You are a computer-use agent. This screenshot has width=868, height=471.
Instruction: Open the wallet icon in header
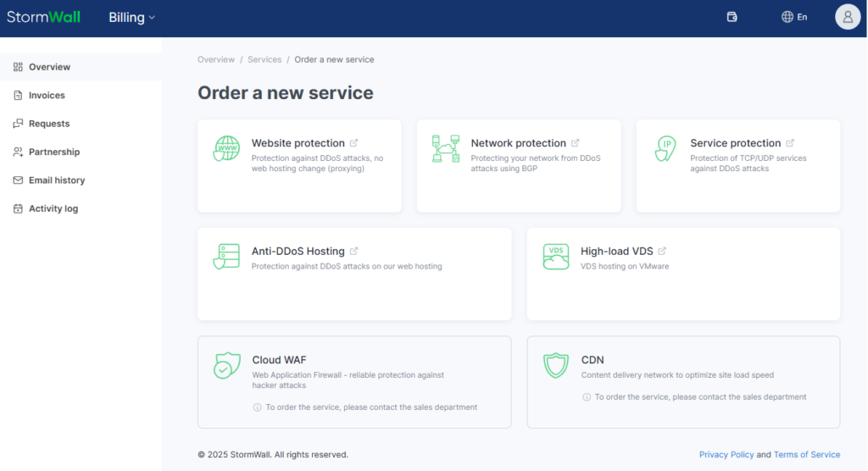[x=732, y=17]
